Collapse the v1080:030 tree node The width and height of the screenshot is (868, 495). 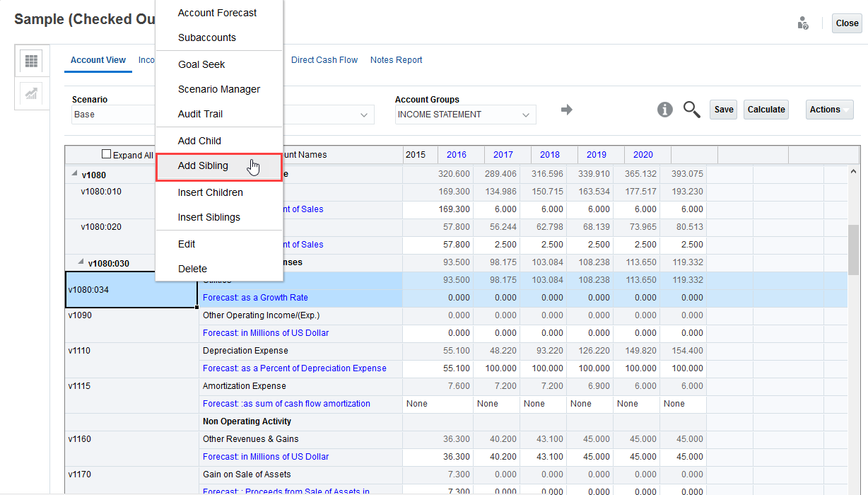(80, 262)
